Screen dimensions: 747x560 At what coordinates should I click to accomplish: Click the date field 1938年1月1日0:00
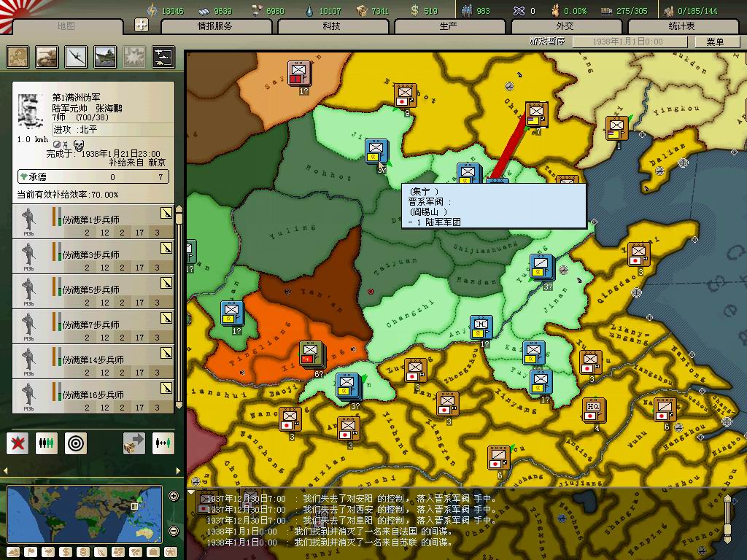(630, 42)
